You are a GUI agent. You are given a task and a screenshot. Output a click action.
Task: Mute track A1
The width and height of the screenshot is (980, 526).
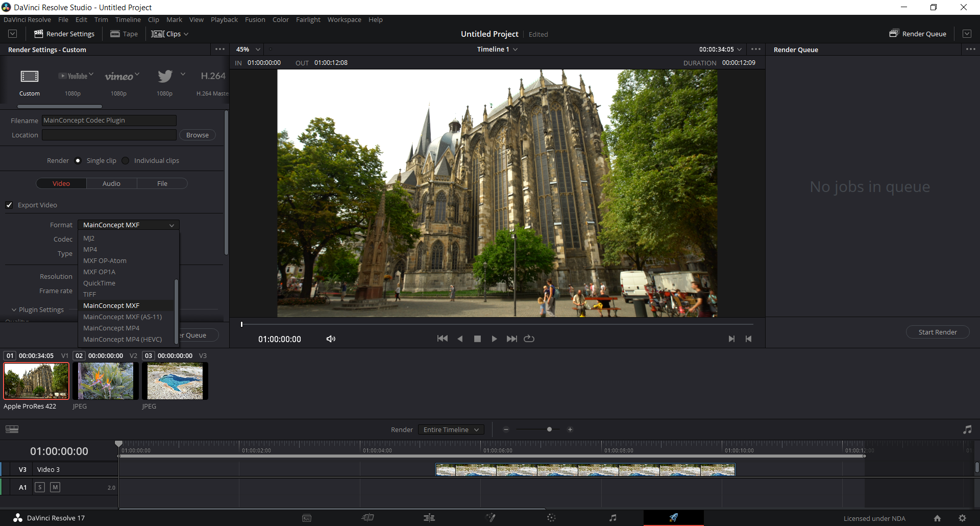tap(55, 487)
